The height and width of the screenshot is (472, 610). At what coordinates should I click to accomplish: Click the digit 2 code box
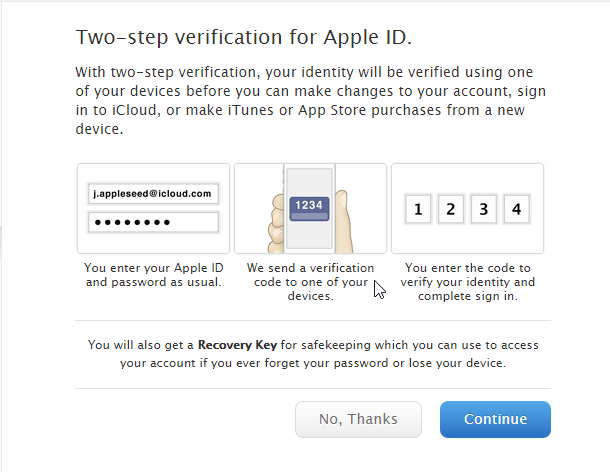[451, 209]
